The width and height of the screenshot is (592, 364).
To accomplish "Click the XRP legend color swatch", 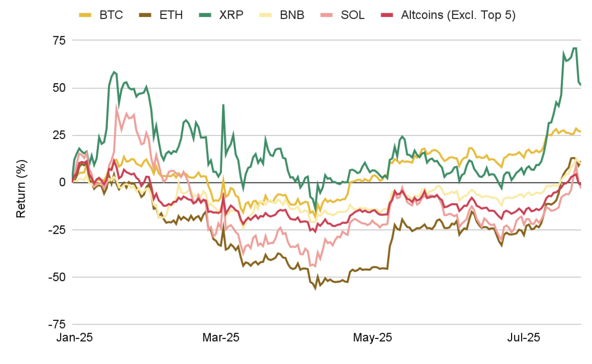I will pyautogui.click(x=204, y=15).
